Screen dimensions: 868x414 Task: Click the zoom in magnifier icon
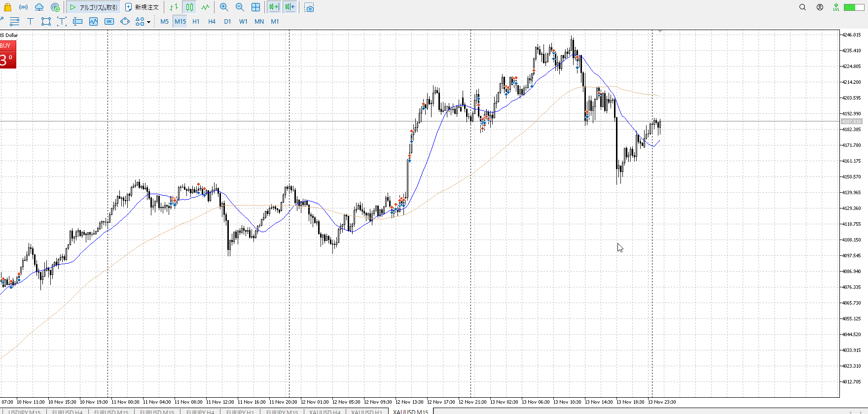point(224,7)
